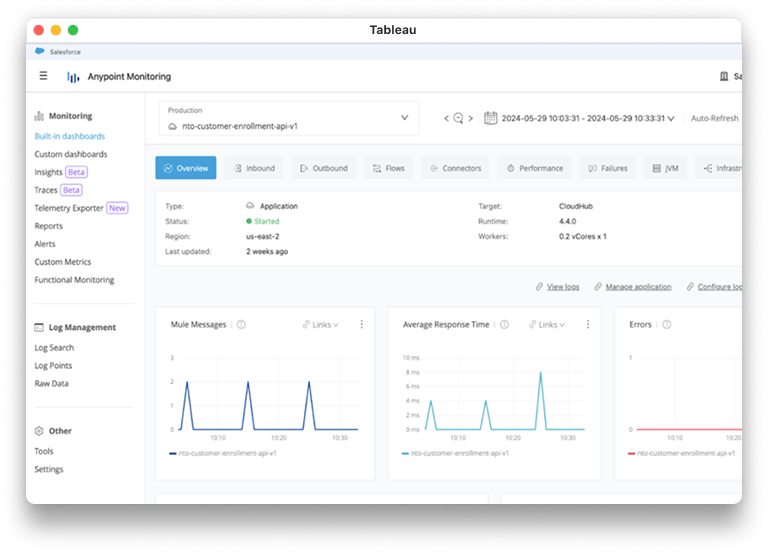Click the Salesforce cloud logo
Image resolution: width=768 pixels, height=552 pixels.
pyautogui.click(x=40, y=51)
